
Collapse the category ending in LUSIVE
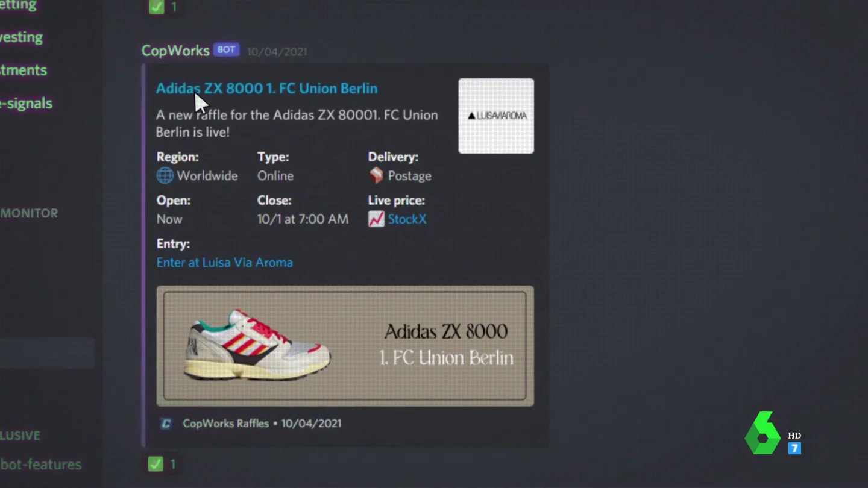coord(20,436)
